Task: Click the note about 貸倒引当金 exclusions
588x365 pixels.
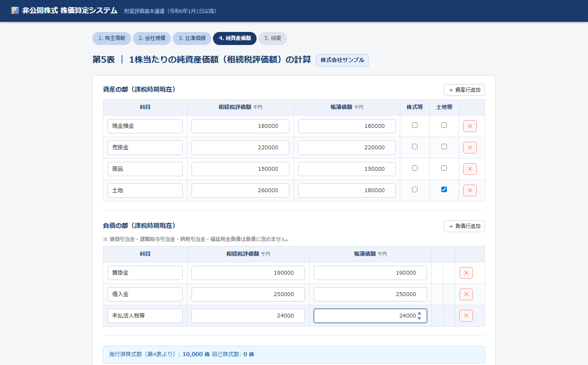Action: pos(196,239)
